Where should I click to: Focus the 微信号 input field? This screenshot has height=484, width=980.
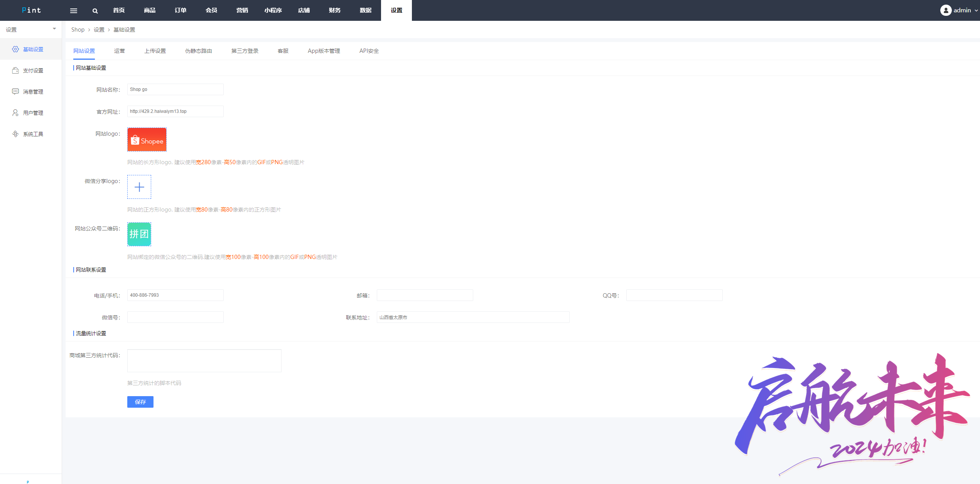pos(175,317)
